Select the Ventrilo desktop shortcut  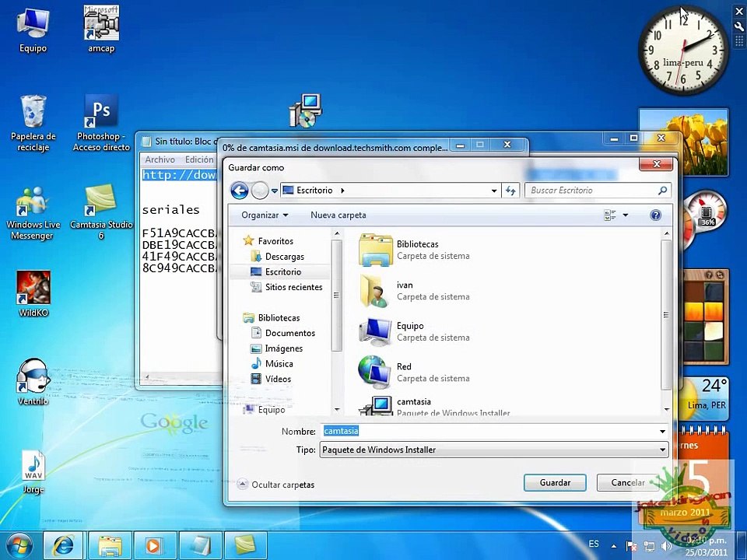(33, 382)
